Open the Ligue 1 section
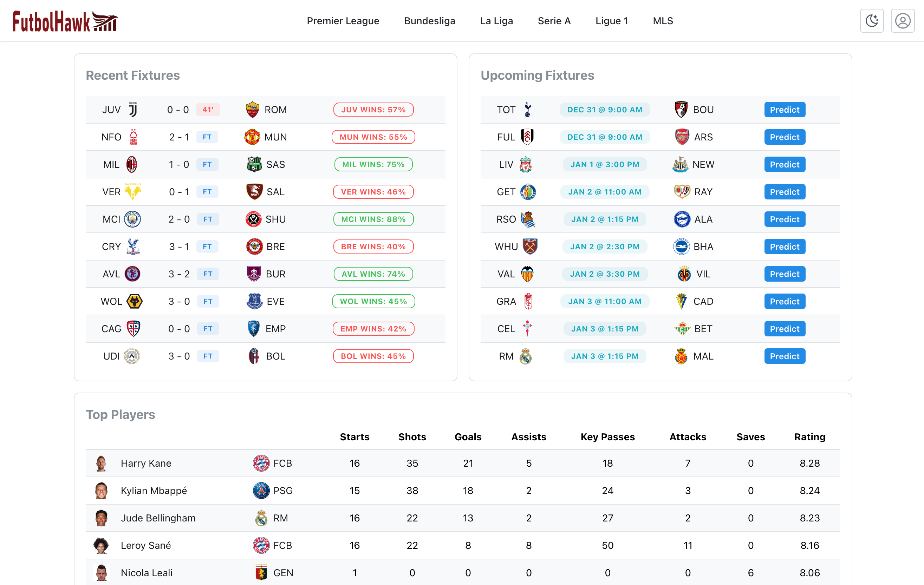Viewport: 924px width, 585px height. [611, 21]
